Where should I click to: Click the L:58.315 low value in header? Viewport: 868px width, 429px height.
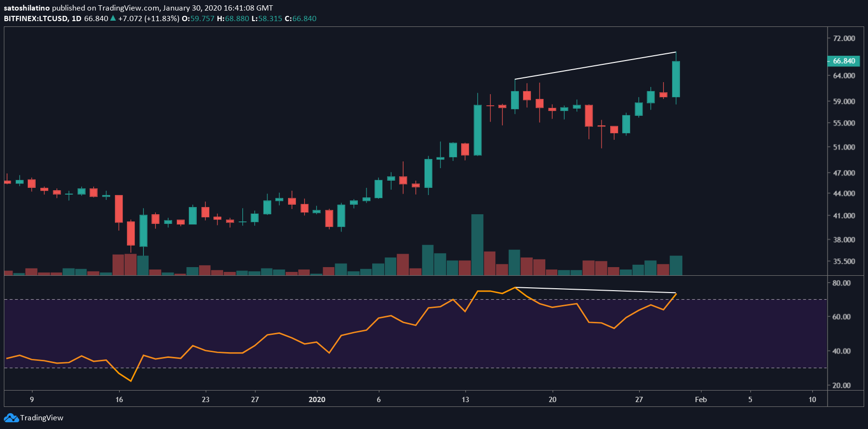pyautogui.click(x=267, y=19)
